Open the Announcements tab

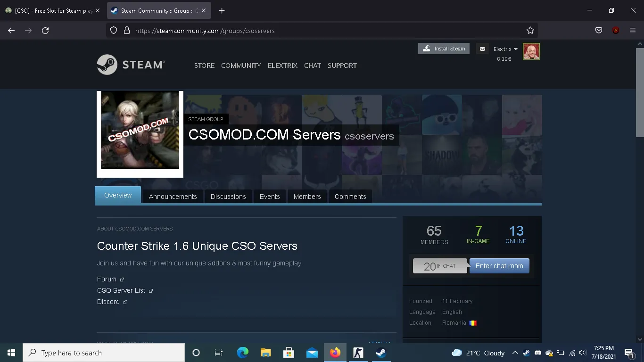(x=173, y=197)
